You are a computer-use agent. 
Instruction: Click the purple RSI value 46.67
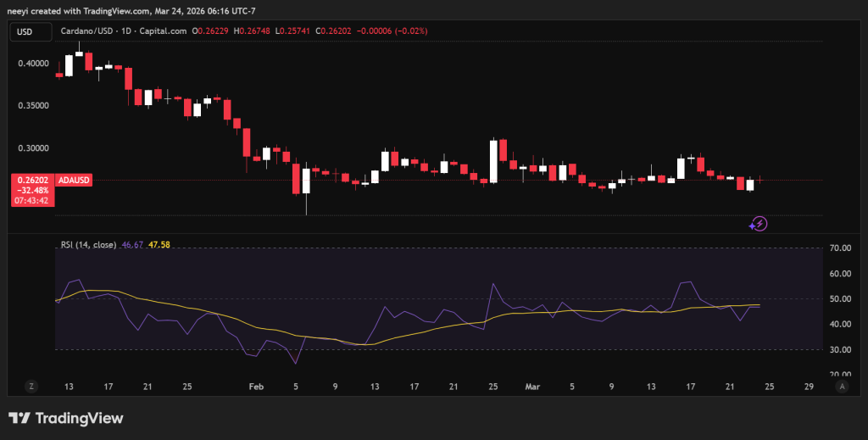pos(132,245)
